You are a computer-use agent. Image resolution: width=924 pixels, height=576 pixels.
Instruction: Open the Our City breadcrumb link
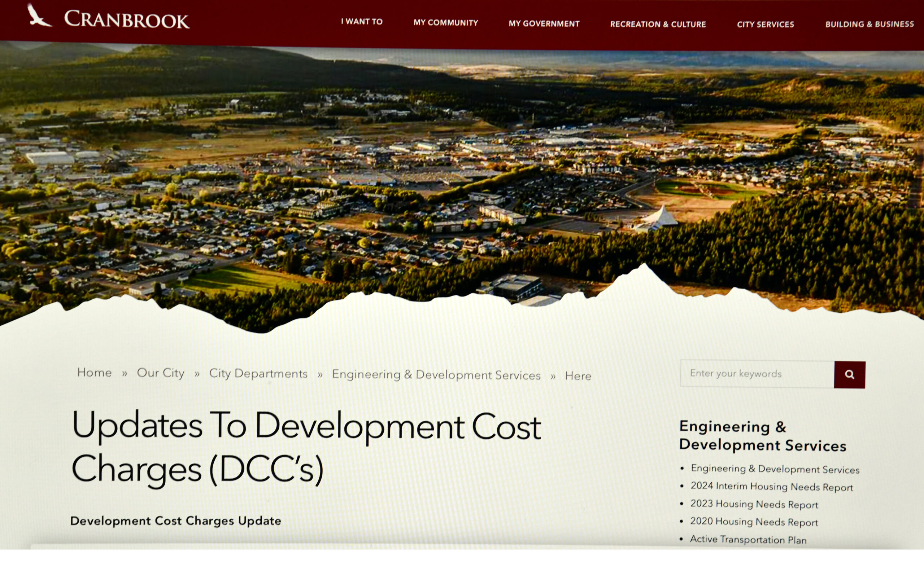tap(161, 373)
